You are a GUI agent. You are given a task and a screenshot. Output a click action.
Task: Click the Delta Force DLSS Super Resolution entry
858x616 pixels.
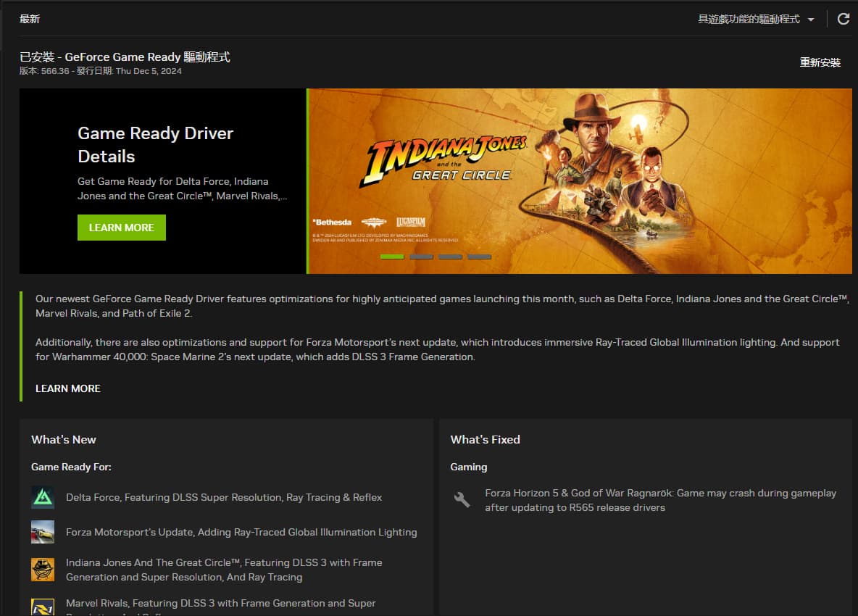point(224,497)
